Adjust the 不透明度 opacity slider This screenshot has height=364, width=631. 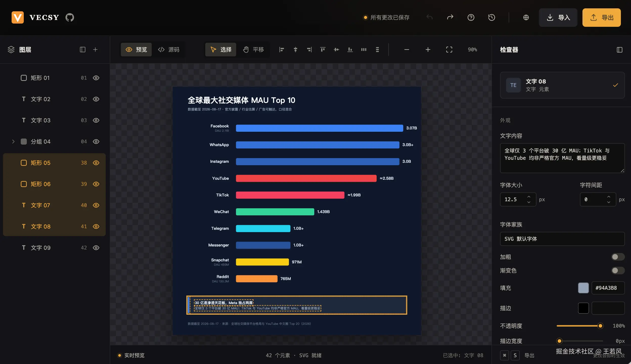(x=580, y=326)
